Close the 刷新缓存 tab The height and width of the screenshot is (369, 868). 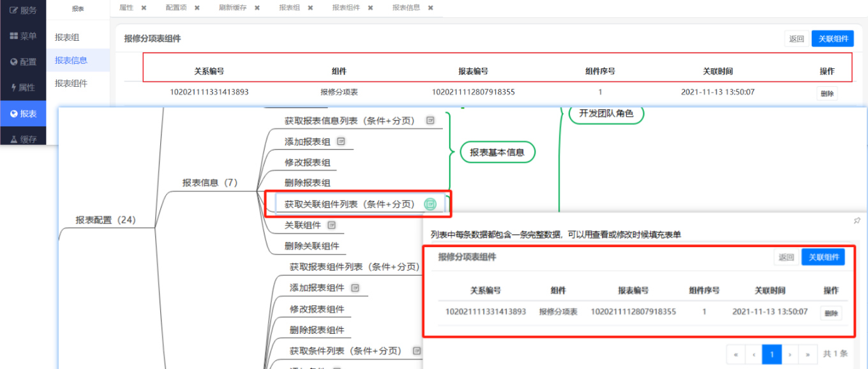click(x=257, y=8)
